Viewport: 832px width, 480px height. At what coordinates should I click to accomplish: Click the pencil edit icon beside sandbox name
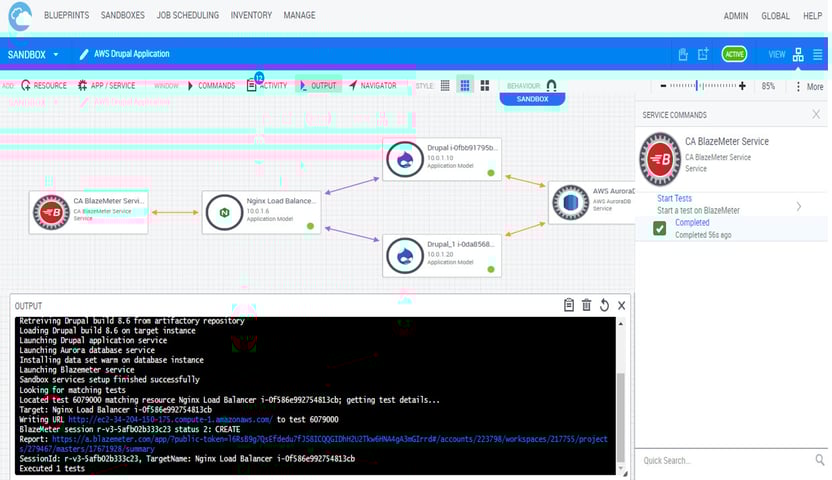click(83, 54)
